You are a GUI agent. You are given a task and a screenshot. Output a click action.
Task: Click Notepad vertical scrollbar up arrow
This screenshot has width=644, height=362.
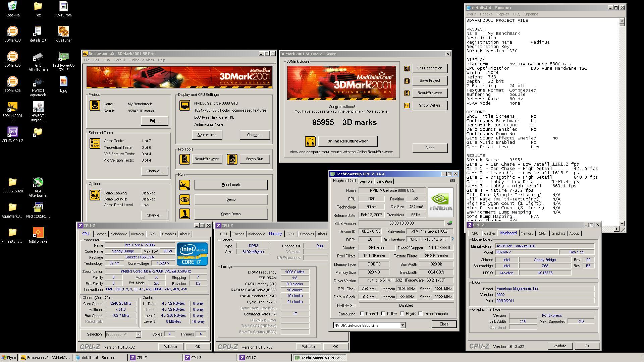(622, 21)
